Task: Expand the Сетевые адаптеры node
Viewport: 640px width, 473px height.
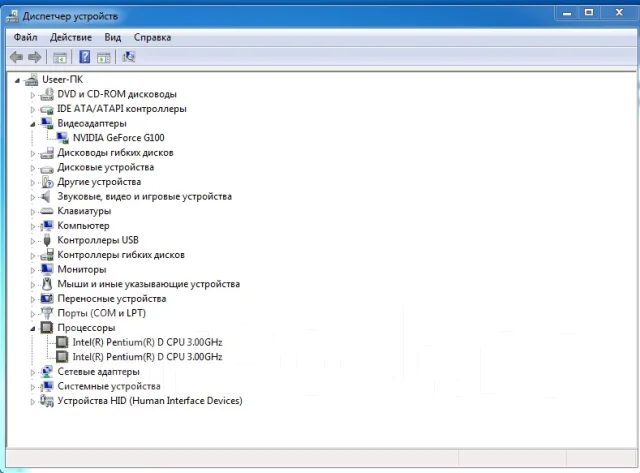Action: pyautogui.click(x=33, y=372)
